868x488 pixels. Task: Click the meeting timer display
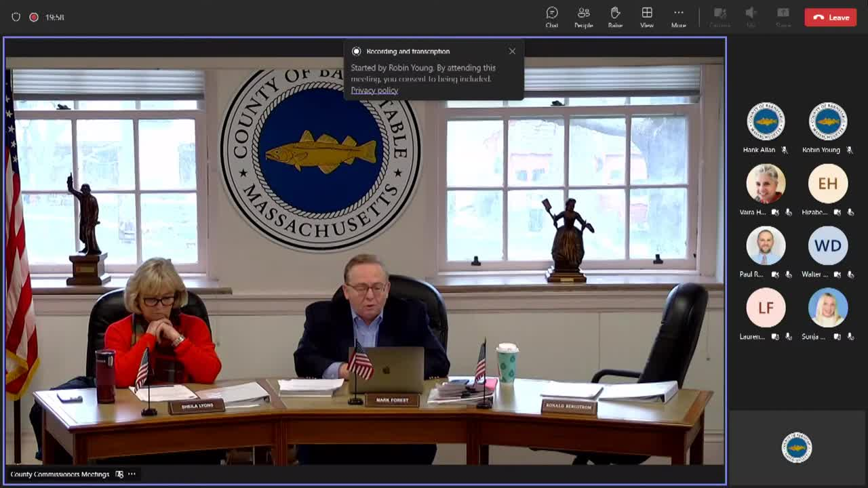click(x=54, y=17)
